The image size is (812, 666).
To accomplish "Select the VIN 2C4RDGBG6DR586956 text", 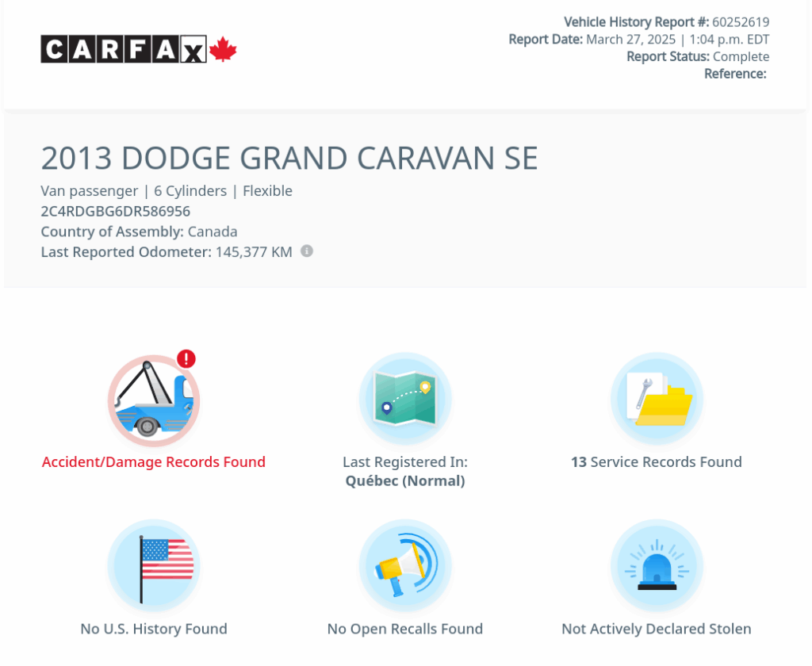I will pyautogui.click(x=116, y=212).
